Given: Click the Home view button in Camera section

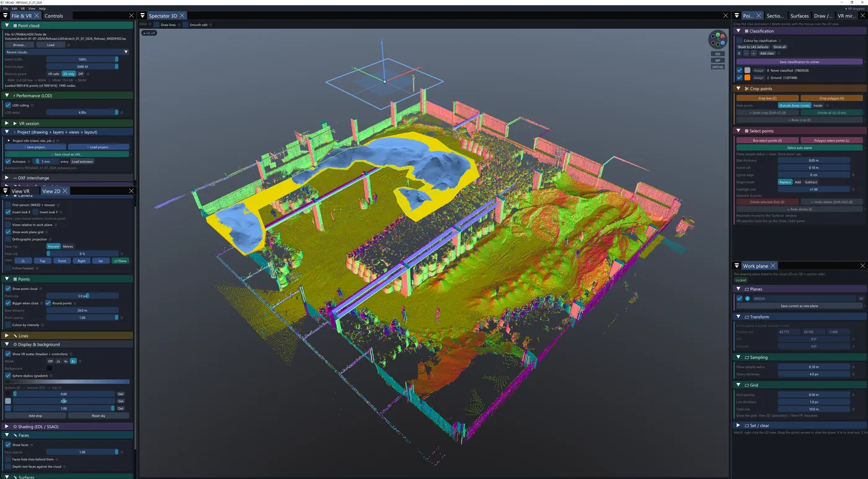Looking at the screenshot, I should (x=23, y=261).
